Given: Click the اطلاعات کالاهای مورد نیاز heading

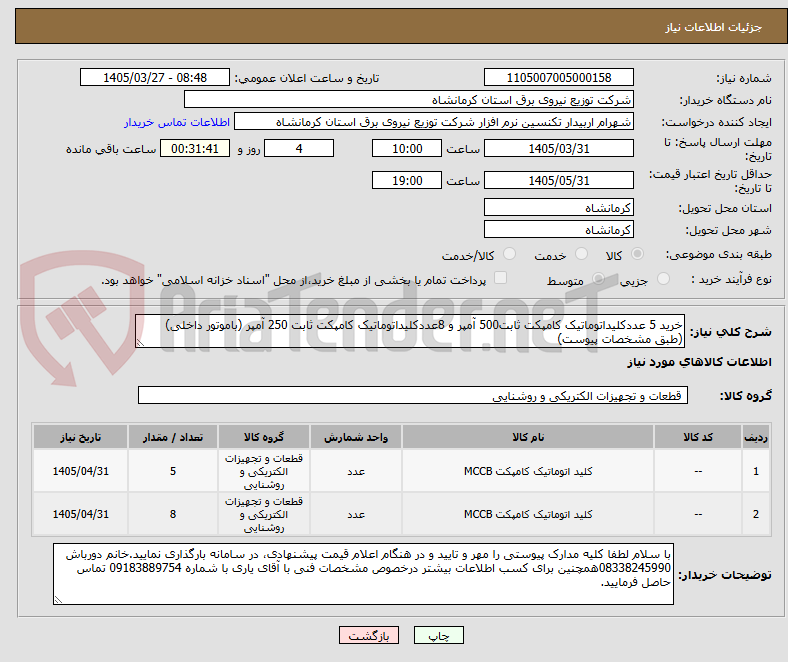Looking at the screenshot, I should 699,362.
